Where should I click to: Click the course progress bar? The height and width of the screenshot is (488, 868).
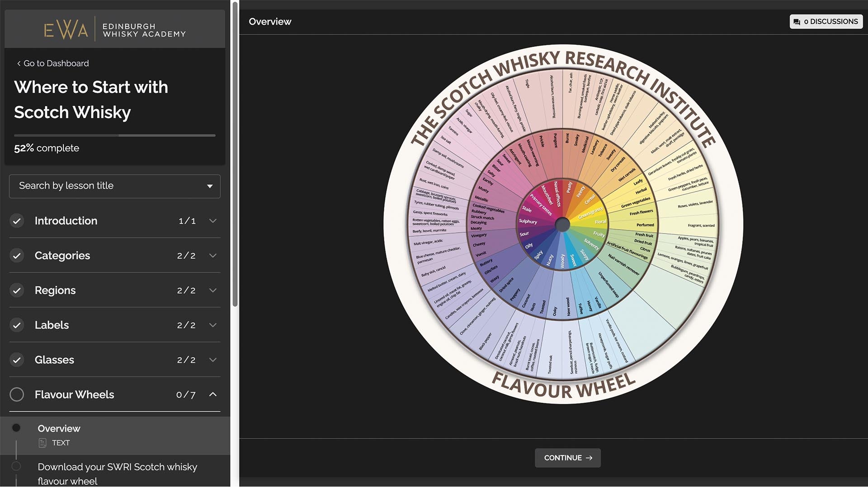point(115,136)
